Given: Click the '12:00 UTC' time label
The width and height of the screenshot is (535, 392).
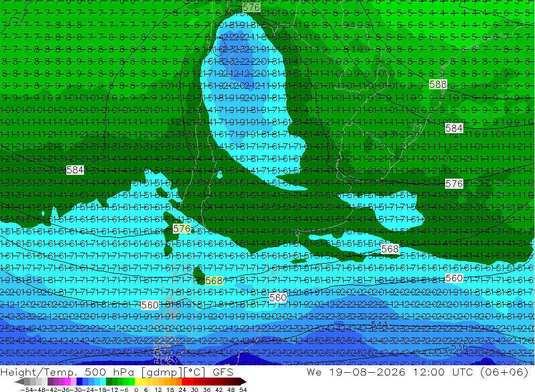Looking at the screenshot, I should click(444, 372).
